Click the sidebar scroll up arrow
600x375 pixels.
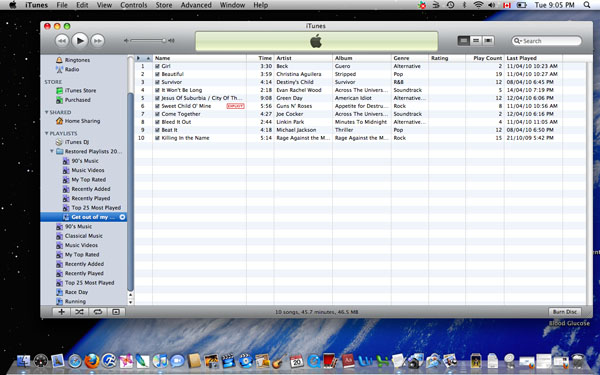(130, 295)
